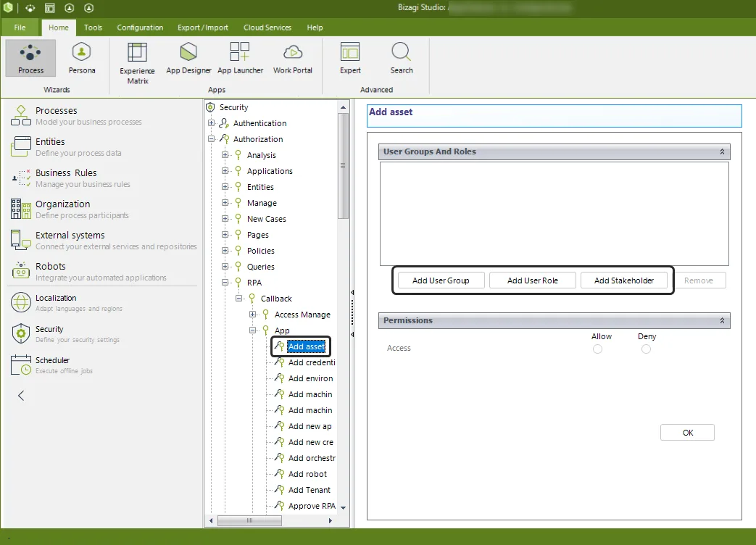Screen dimensions: 756x545
Task: Open the Processes module icon
Action: tap(21, 116)
